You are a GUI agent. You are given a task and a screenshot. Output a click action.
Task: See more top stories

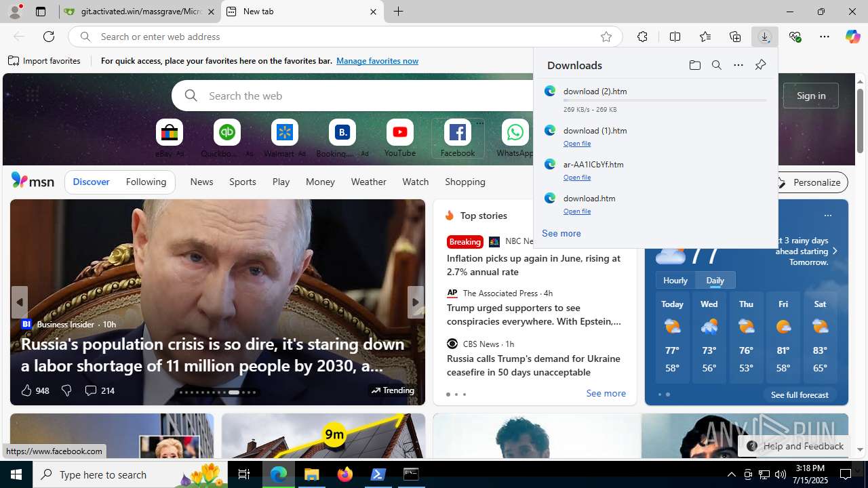(x=606, y=393)
